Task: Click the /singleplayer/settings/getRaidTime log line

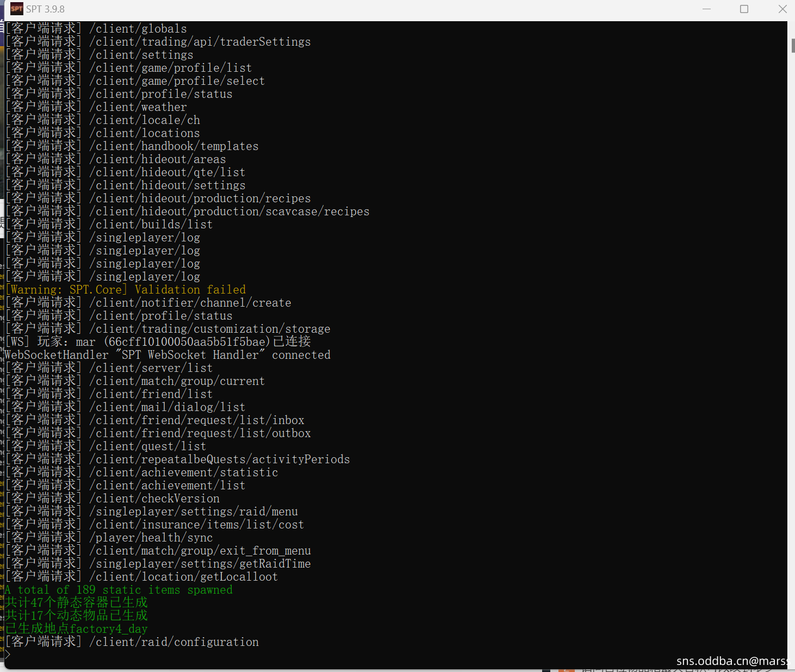Action: coord(159,564)
